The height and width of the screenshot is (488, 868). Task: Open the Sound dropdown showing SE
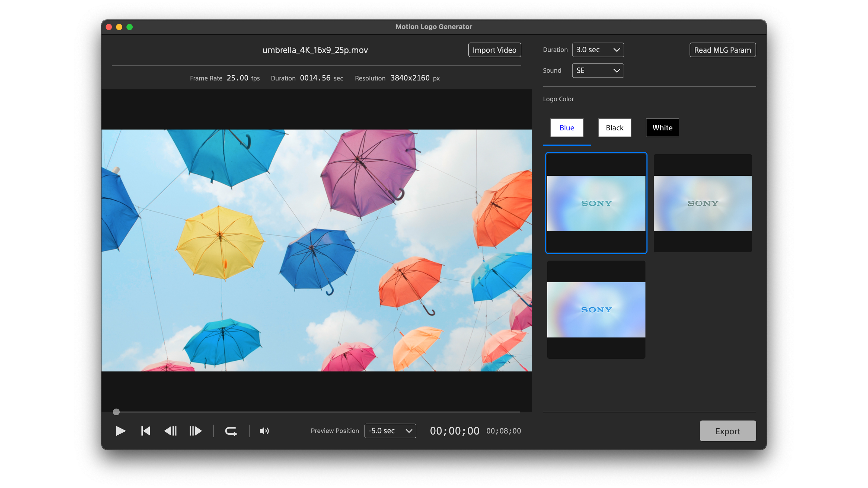(598, 70)
